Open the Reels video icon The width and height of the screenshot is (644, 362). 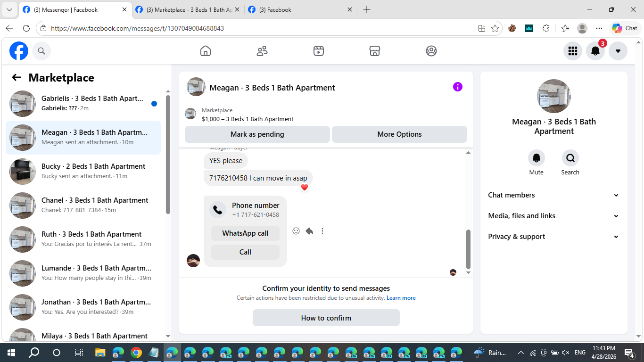319,51
